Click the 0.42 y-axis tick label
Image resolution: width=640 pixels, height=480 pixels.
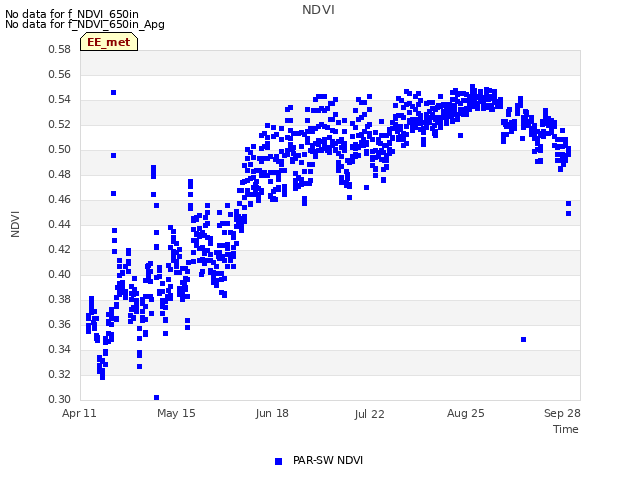pos(60,249)
